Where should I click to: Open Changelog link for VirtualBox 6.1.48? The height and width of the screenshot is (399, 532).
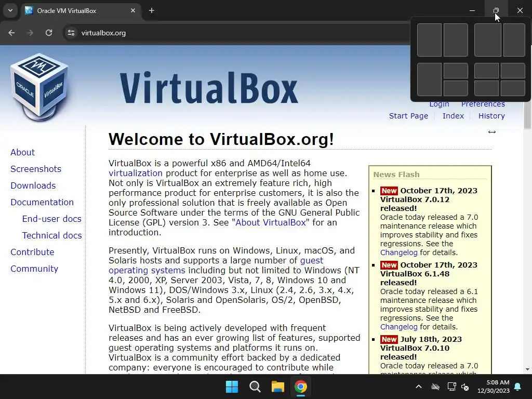[x=398, y=327]
